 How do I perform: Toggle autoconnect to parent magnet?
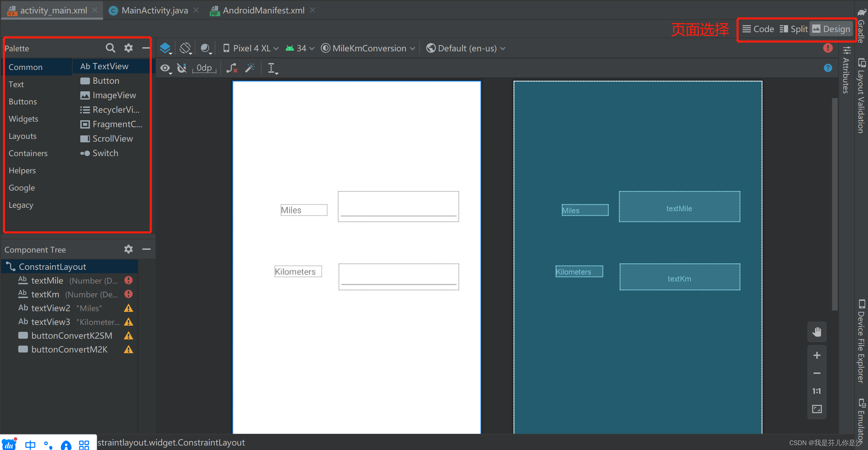pyautogui.click(x=182, y=68)
